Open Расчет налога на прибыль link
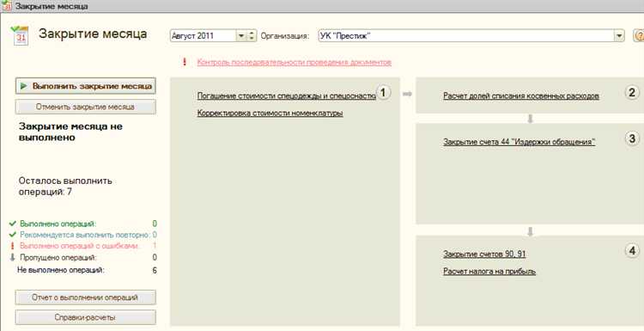This screenshot has height=331, width=644. [x=489, y=272]
